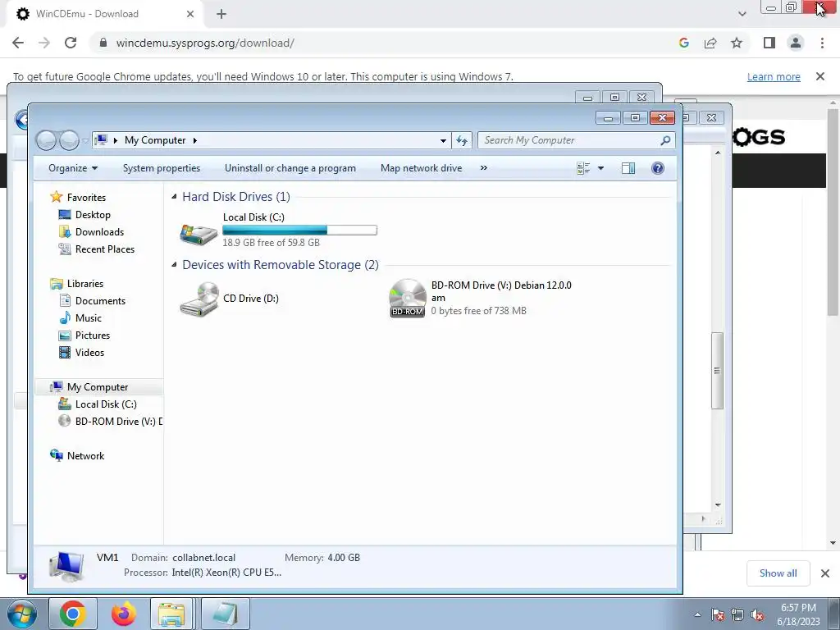Screen dimensions: 840x630
Task: Click Show all downloads button
Action: pyautogui.click(x=778, y=573)
